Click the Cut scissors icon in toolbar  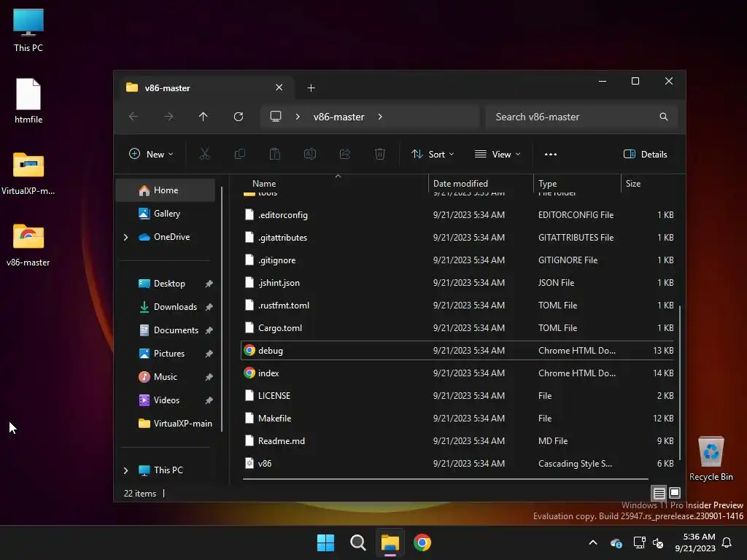pos(204,154)
